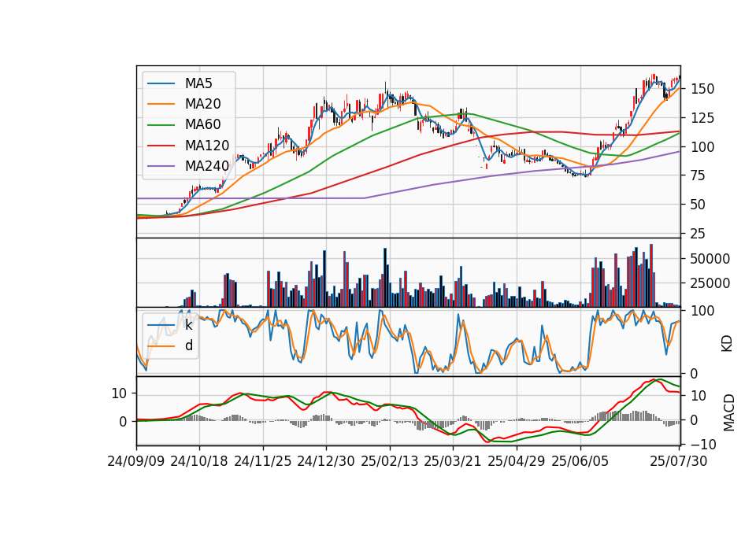Click the 24/10/18 date axis label

pos(199,461)
